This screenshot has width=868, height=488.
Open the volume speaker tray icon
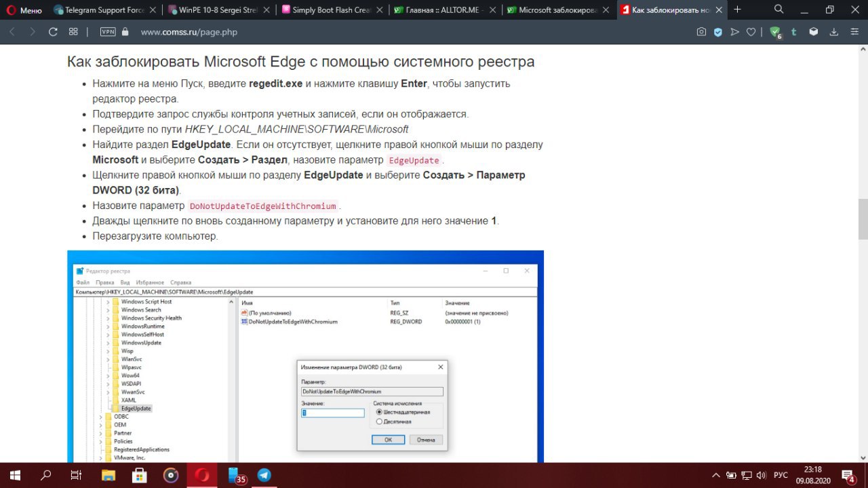[x=762, y=475]
